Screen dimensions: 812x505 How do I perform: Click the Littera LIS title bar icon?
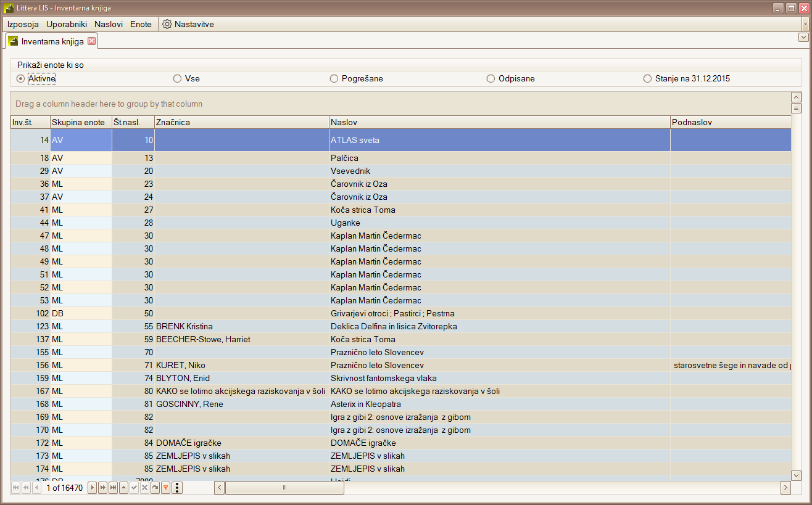click(9, 8)
